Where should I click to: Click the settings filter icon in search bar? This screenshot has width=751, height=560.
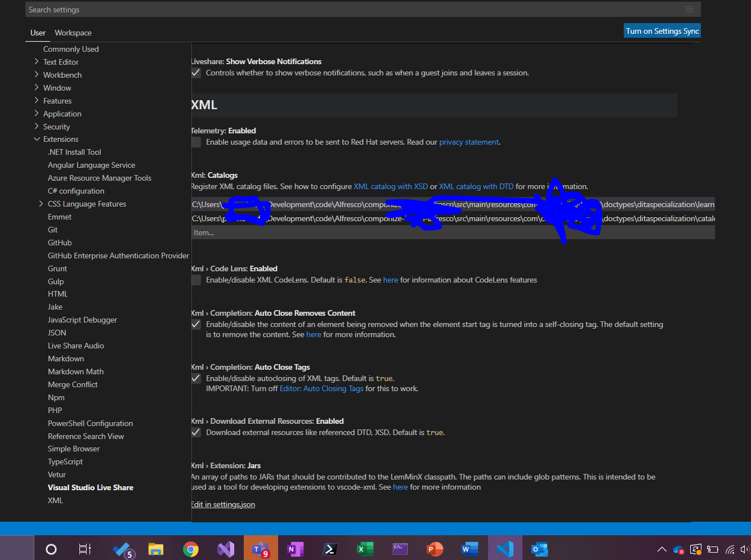pos(689,10)
